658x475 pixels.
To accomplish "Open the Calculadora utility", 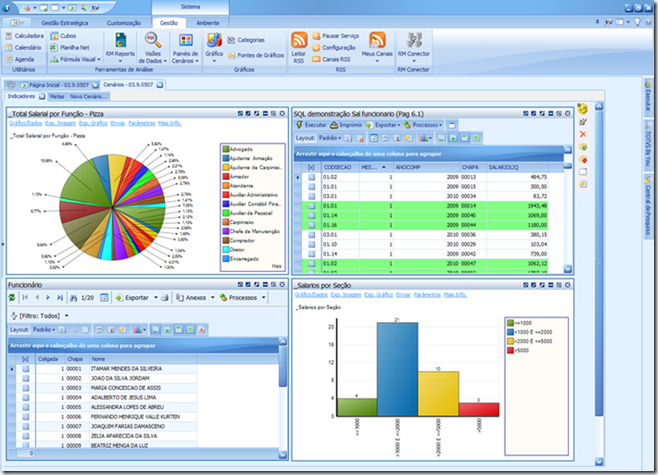I will pyautogui.click(x=25, y=36).
